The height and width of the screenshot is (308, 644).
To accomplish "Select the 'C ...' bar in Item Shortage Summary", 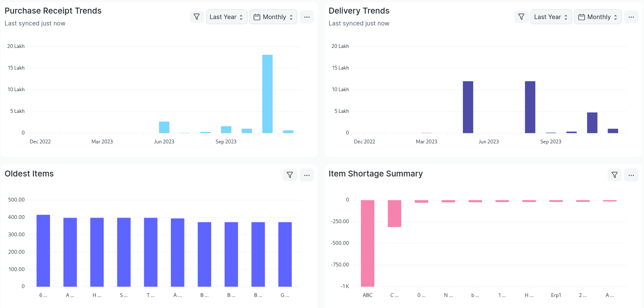I will click(x=394, y=213).
